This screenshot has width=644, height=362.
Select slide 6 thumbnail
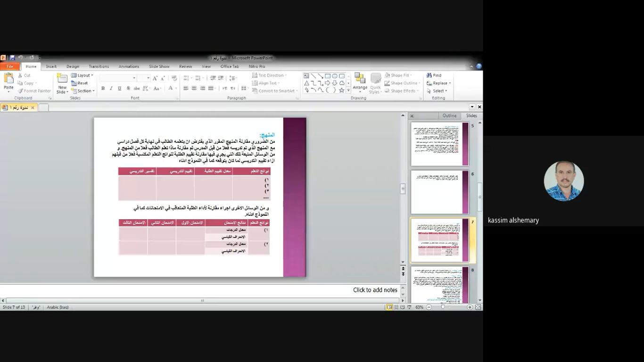[440, 192]
